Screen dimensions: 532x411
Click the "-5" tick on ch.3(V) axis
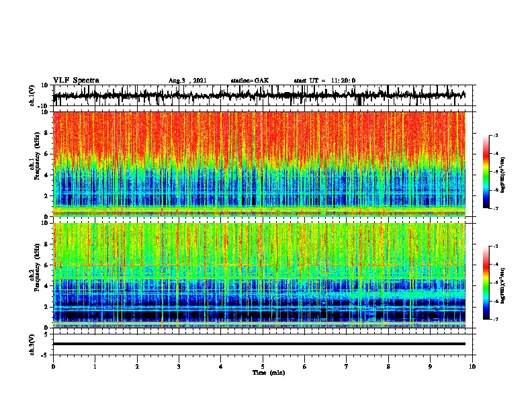click(x=45, y=355)
